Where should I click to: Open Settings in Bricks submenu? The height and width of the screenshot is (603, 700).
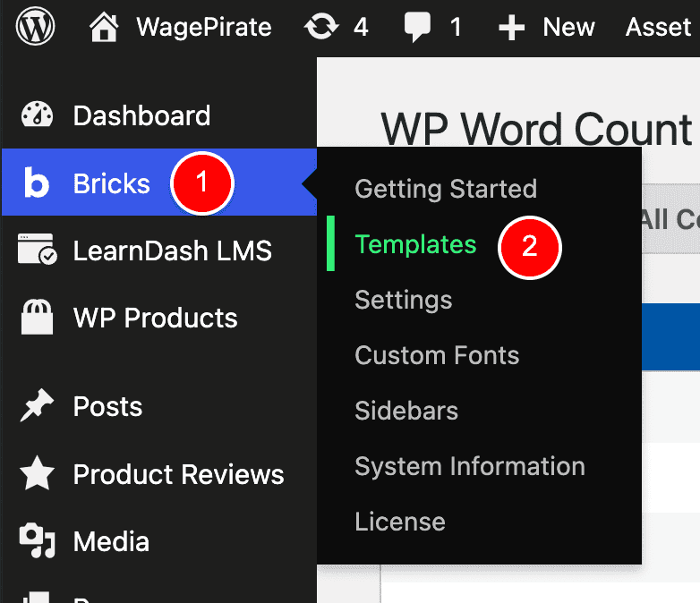pos(404,300)
